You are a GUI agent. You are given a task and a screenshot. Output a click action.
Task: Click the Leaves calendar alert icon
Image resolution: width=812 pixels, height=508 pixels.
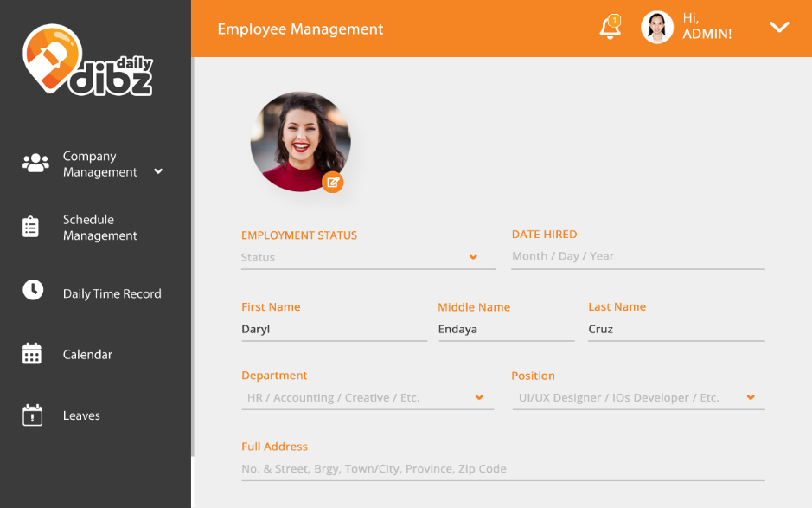click(x=32, y=415)
